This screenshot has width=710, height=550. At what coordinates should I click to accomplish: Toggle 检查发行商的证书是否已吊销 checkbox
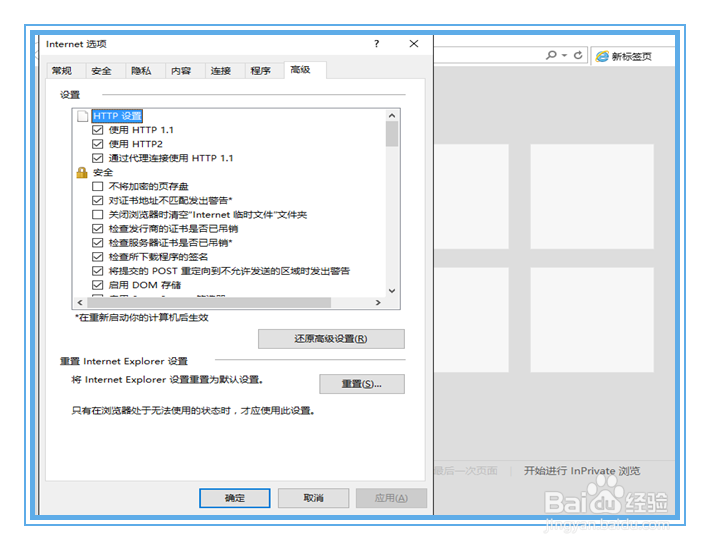click(x=97, y=229)
